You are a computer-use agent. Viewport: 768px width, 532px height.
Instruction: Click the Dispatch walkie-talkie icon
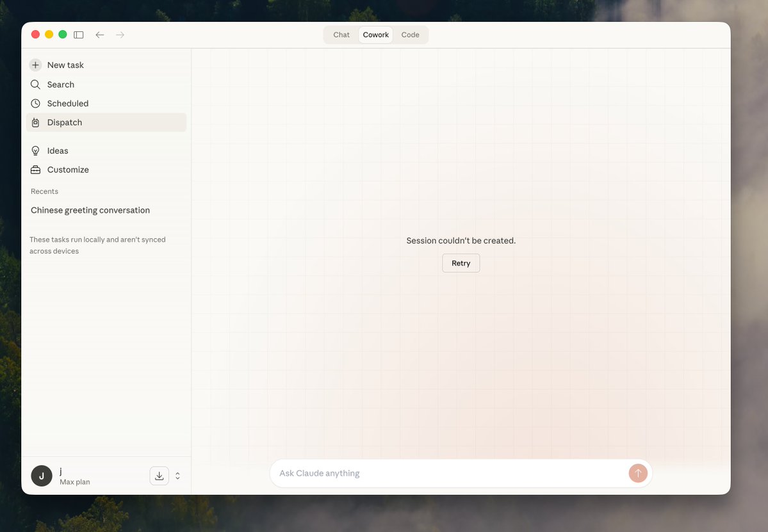pyautogui.click(x=35, y=122)
